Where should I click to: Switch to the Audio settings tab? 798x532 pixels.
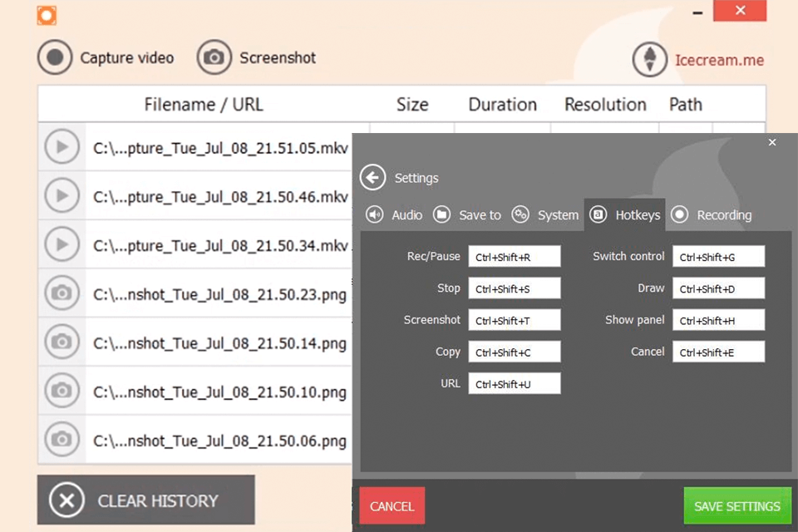click(x=393, y=214)
